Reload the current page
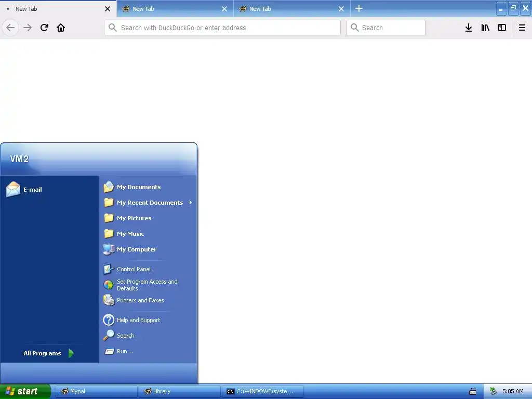 [44, 28]
